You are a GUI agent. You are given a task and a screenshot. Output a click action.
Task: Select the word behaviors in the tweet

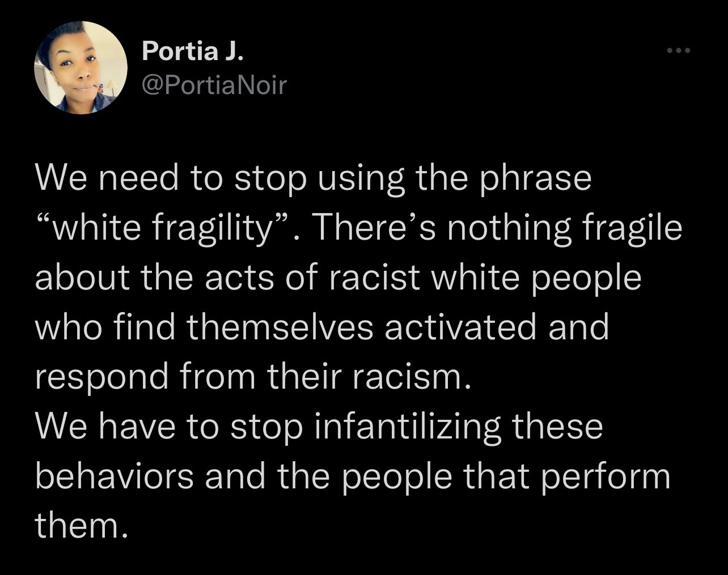click(x=115, y=476)
